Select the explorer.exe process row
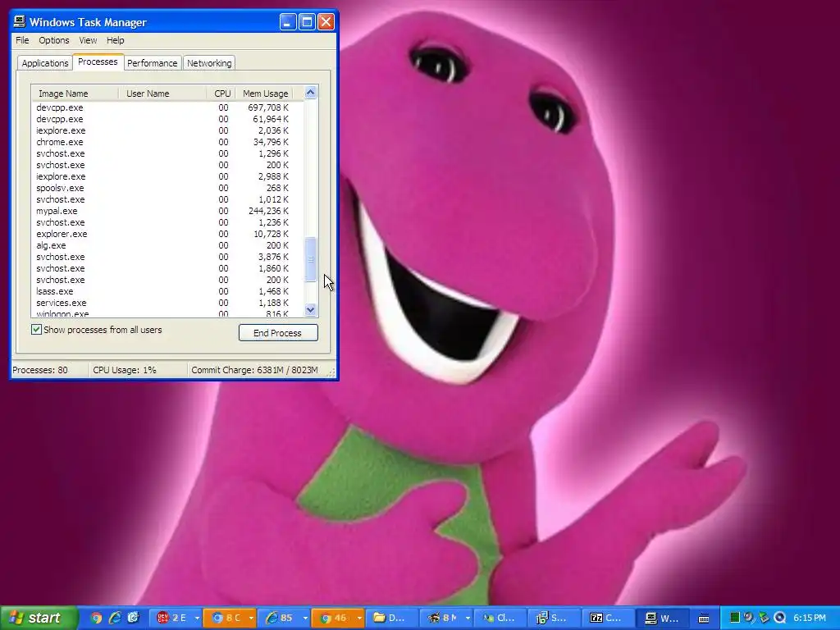Viewport: 840px width, 630px height. pyautogui.click(x=167, y=234)
